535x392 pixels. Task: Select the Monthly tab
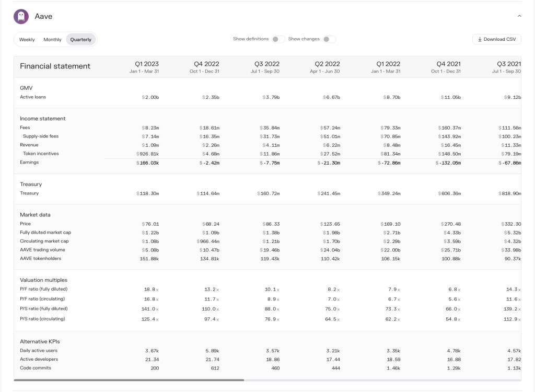[52, 40]
